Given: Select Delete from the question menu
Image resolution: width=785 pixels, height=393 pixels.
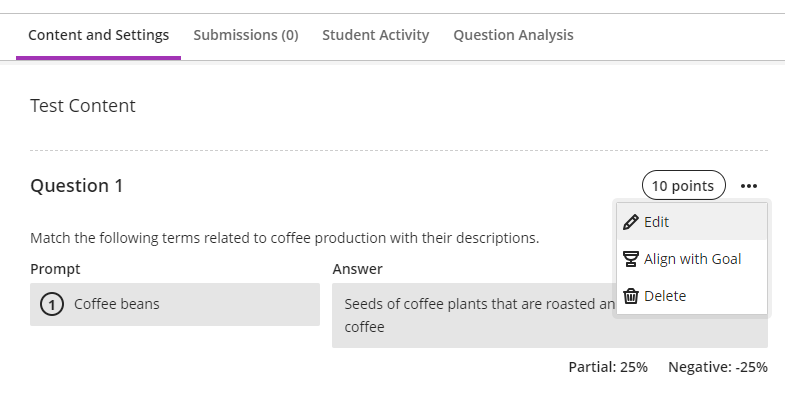Looking at the screenshot, I should click(x=692, y=296).
